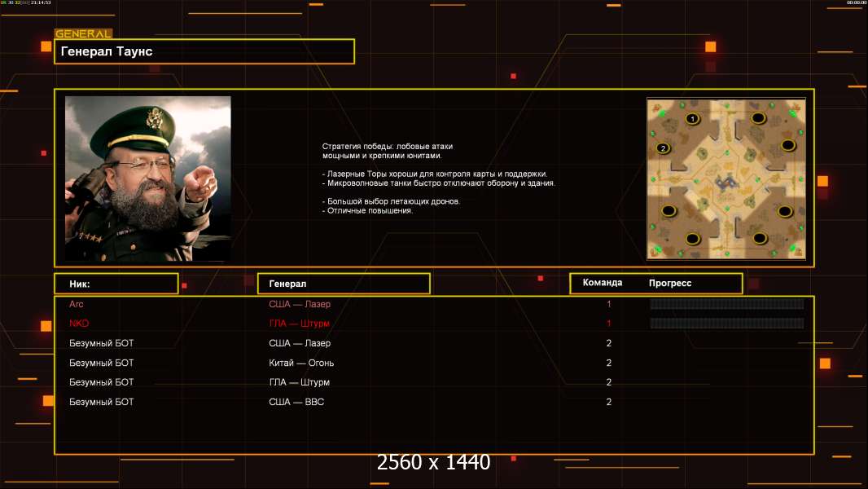Click the bot's США — ВВС general
868x489 pixels.
point(296,402)
